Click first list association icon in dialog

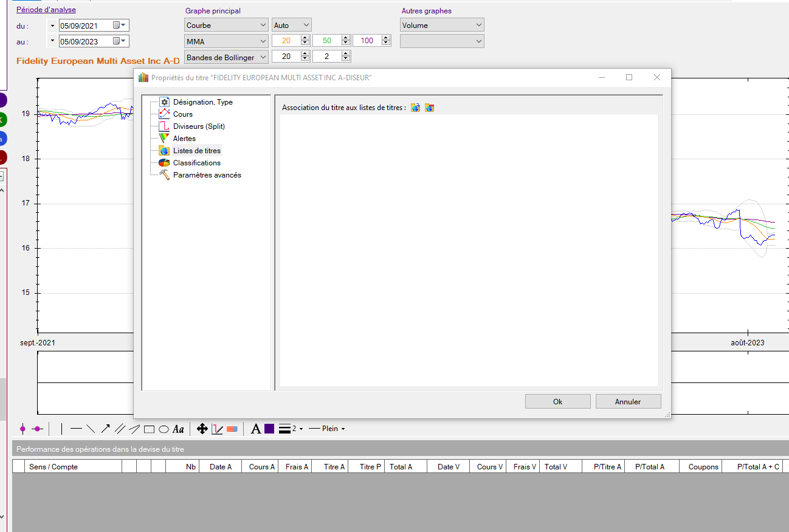[415, 108]
